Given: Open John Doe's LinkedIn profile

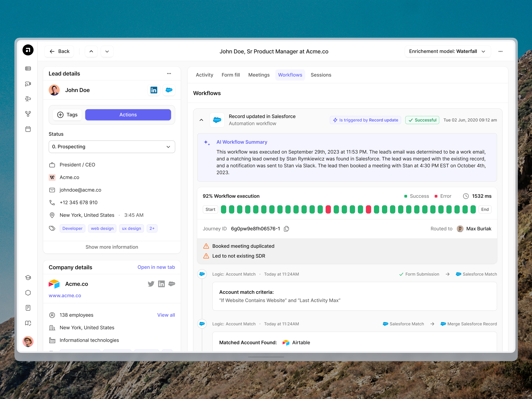Looking at the screenshot, I should pos(154,90).
